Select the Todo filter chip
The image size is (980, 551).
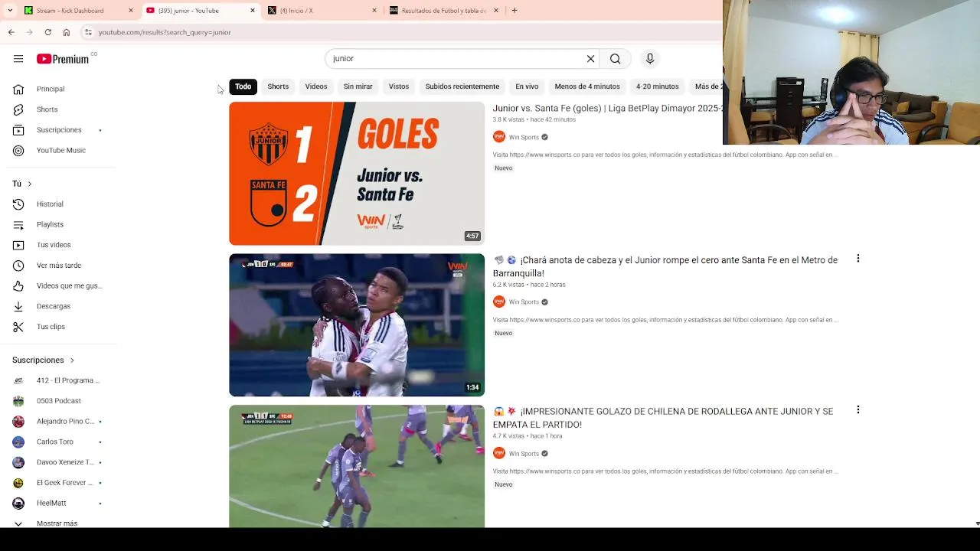[243, 86]
